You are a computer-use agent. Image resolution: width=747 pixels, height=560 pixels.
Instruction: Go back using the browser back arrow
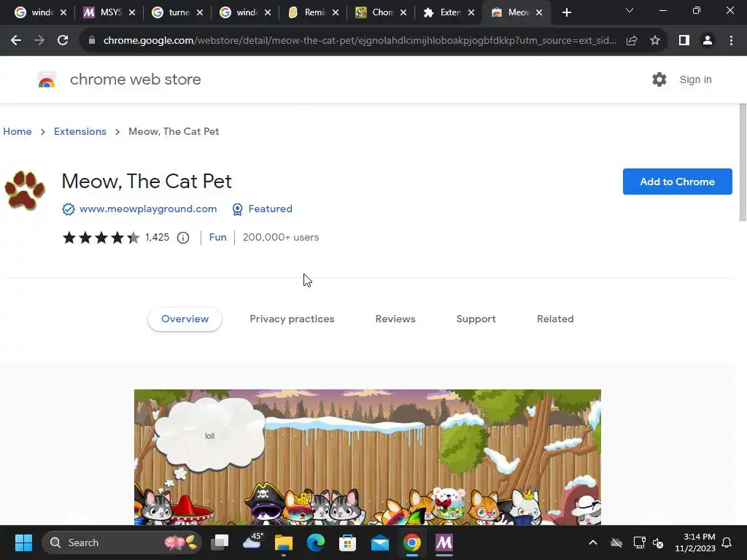click(16, 41)
